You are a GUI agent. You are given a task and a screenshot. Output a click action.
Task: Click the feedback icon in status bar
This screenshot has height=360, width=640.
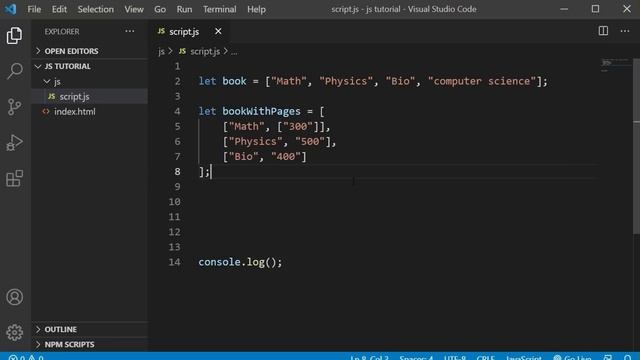pos(608,358)
